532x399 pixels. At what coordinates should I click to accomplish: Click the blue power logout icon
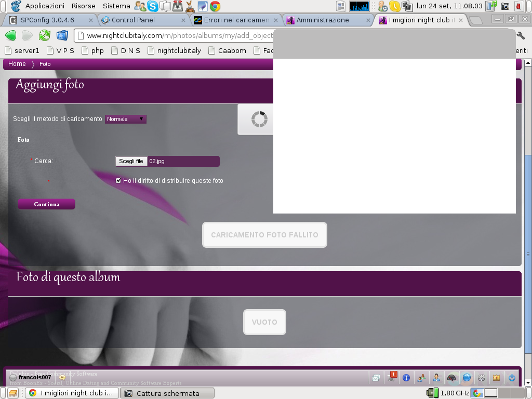pyautogui.click(x=512, y=378)
